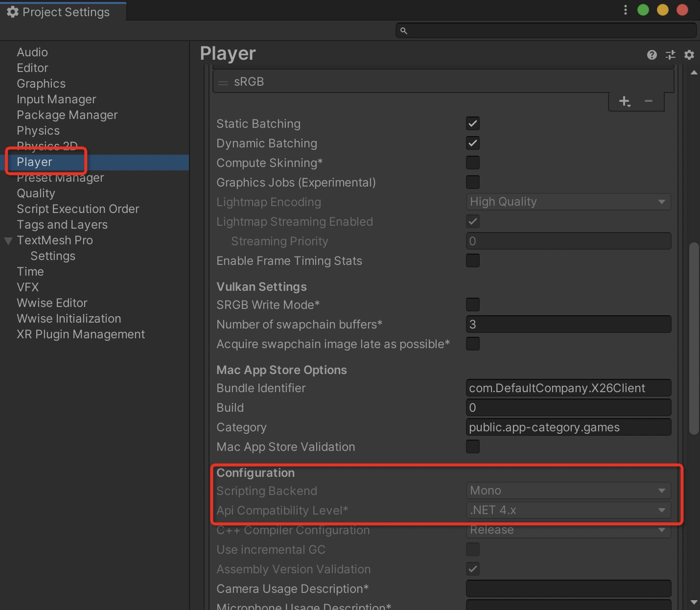Open Wwise Initialization settings
This screenshot has width=700, height=610.
coord(69,319)
